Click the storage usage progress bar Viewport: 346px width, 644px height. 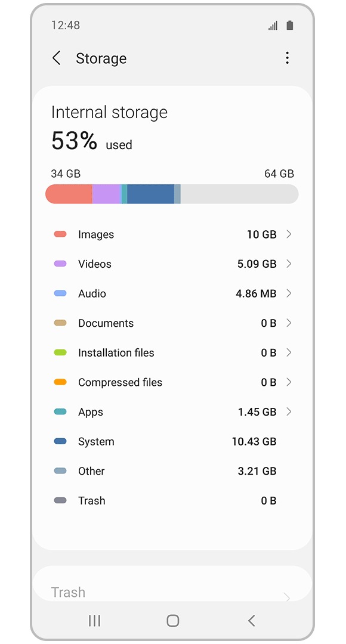[172, 194]
